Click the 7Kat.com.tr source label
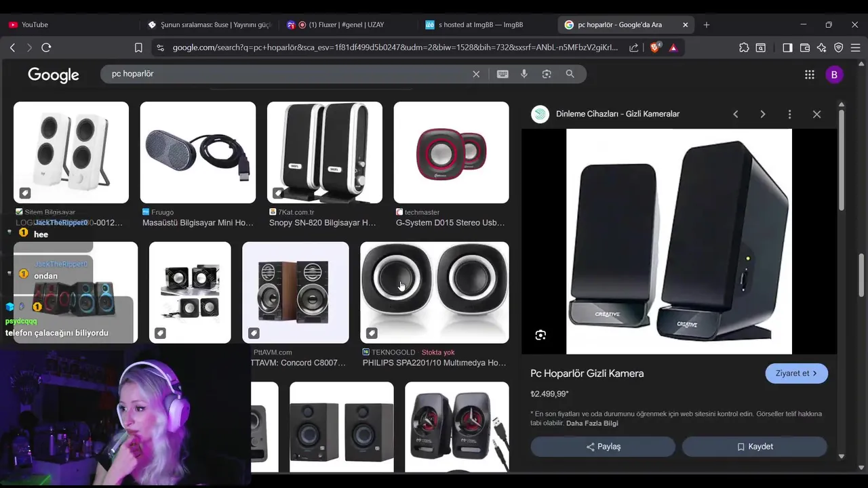The width and height of the screenshot is (868, 488). pos(296,212)
